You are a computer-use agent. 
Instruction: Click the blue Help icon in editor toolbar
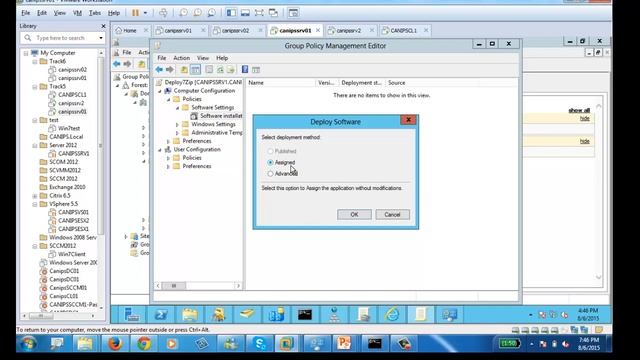[x=245, y=70]
